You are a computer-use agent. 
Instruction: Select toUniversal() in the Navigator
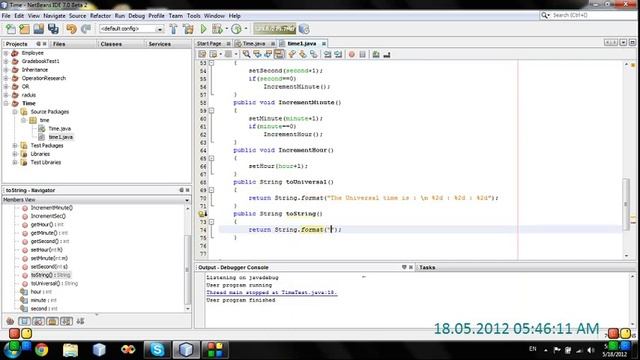pyautogui.click(x=54, y=283)
